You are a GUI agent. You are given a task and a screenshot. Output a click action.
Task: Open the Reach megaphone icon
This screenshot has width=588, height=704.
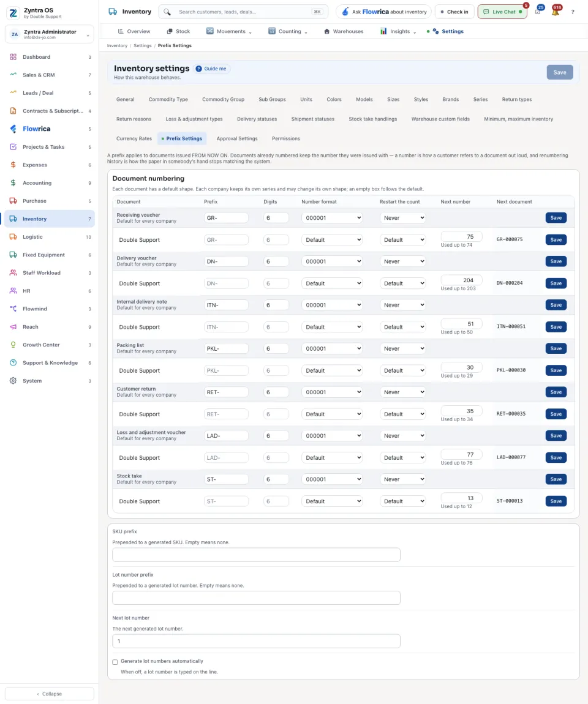tap(13, 327)
